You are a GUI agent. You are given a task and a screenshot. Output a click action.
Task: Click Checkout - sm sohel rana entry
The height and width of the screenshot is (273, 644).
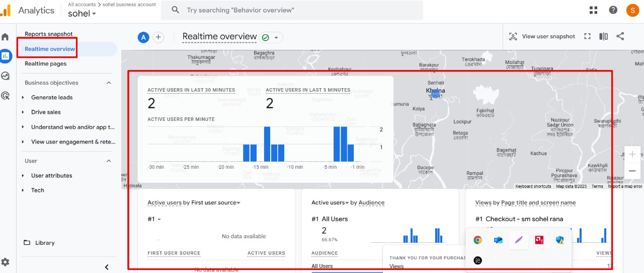519,219
